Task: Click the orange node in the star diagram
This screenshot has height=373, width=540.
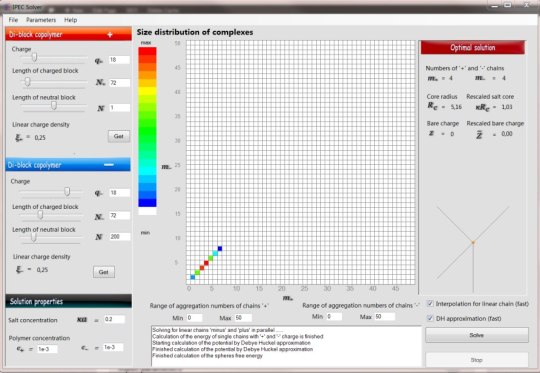Action: click(x=473, y=243)
